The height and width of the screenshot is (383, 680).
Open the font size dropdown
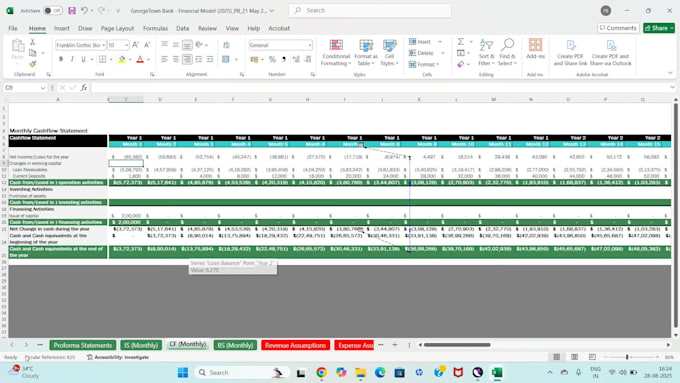pyautogui.click(x=126, y=45)
